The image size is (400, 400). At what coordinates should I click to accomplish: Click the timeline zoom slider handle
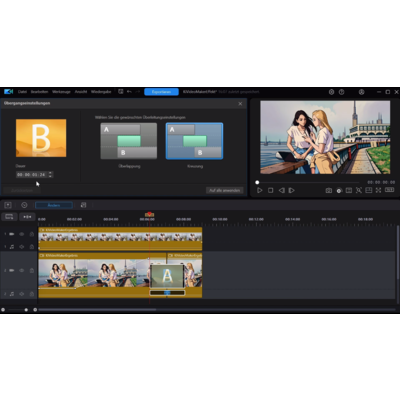point(26,310)
